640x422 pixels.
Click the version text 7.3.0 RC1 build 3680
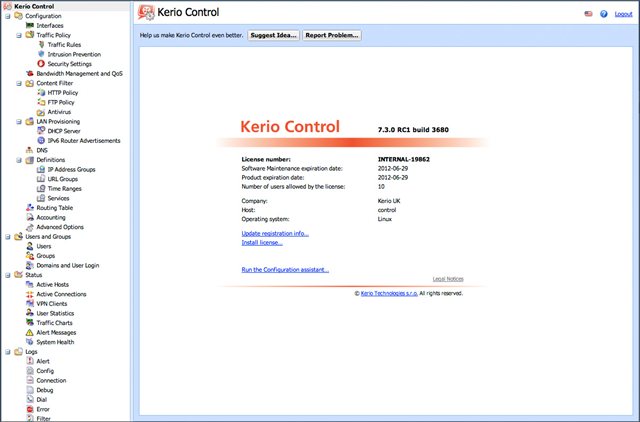tap(413, 130)
